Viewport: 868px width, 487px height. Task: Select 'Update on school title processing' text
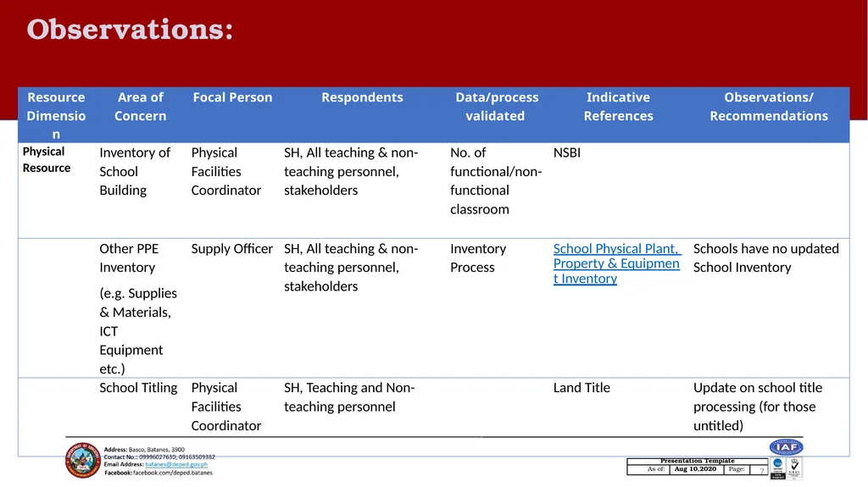point(758,407)
